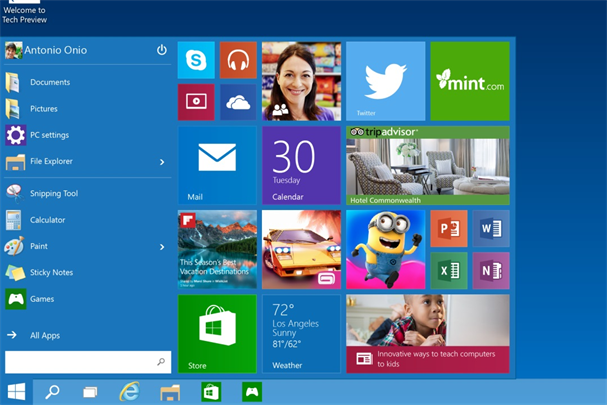Launch Snipping Tool
This screenshot has width=607, height=405.
pyautogui.click(x=87, y=193)
